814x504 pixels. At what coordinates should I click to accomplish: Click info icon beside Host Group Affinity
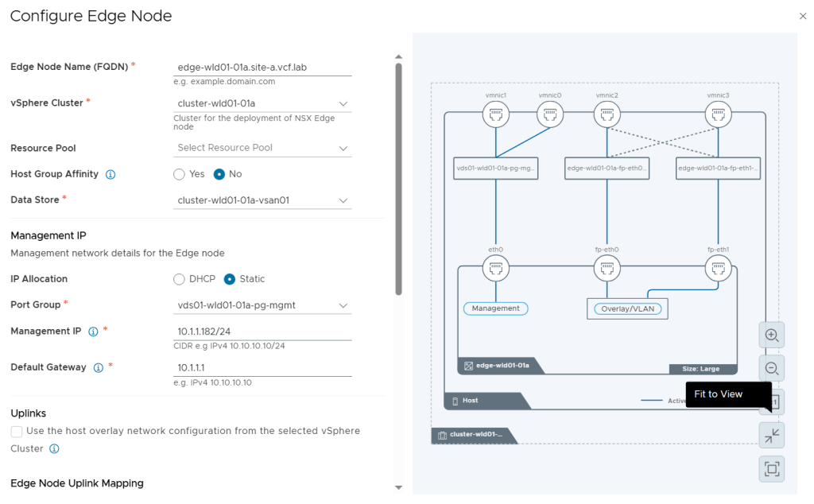[x=110, y=174]
